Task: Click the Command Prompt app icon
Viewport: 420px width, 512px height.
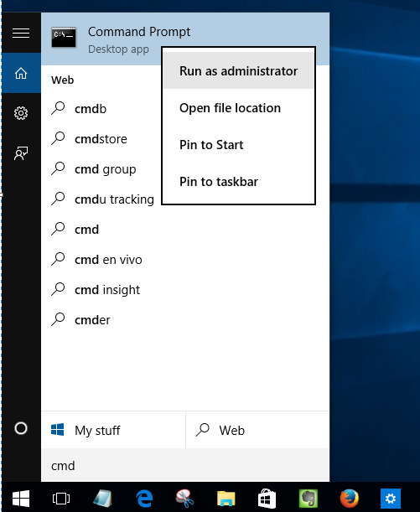Action: click(64, 38)
